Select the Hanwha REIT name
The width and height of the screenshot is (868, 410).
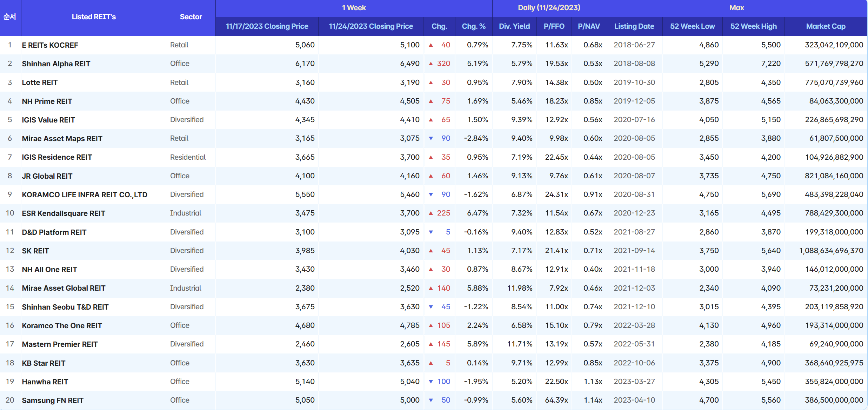point(45,382)
